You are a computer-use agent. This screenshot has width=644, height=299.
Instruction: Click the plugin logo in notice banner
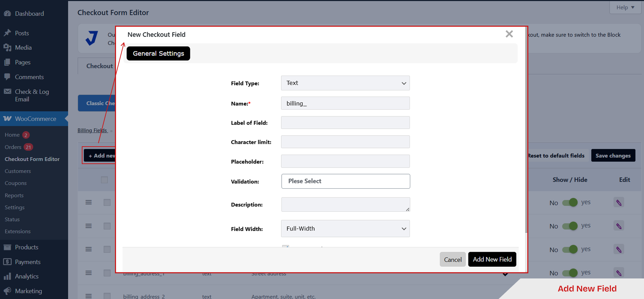(x=92, y=38)
